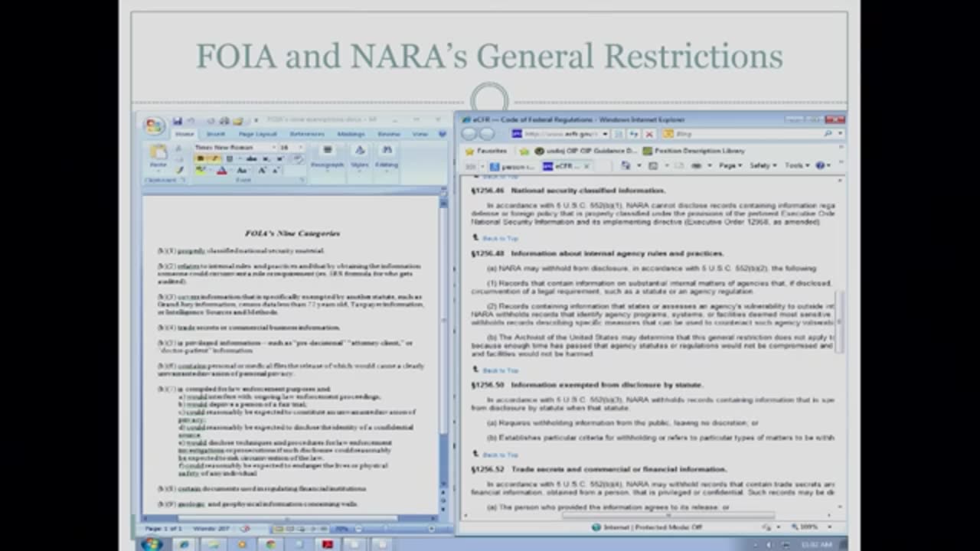
Task: Add to Favorites bar star icon
Action: (524, 152)
